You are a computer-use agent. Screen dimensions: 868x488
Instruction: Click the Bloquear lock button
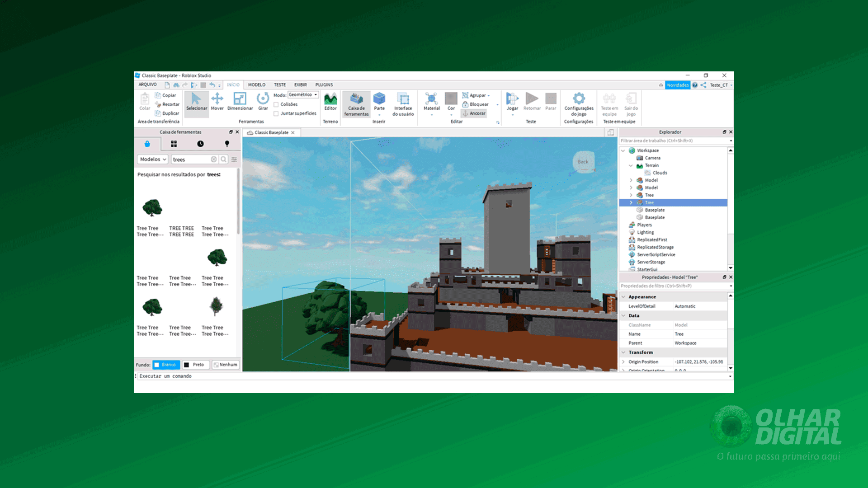click(x=475, y=104)
